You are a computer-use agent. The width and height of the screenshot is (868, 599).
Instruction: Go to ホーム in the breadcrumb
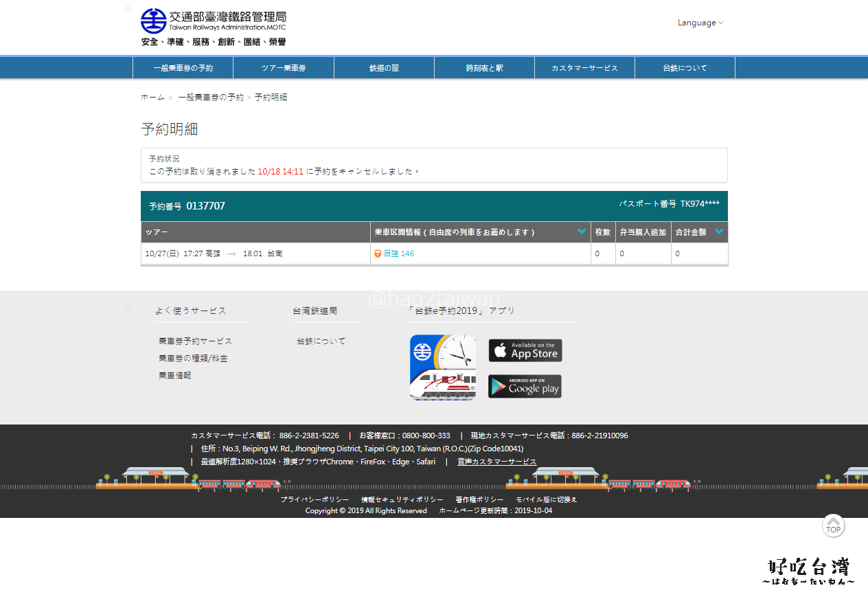pos(152,98)
